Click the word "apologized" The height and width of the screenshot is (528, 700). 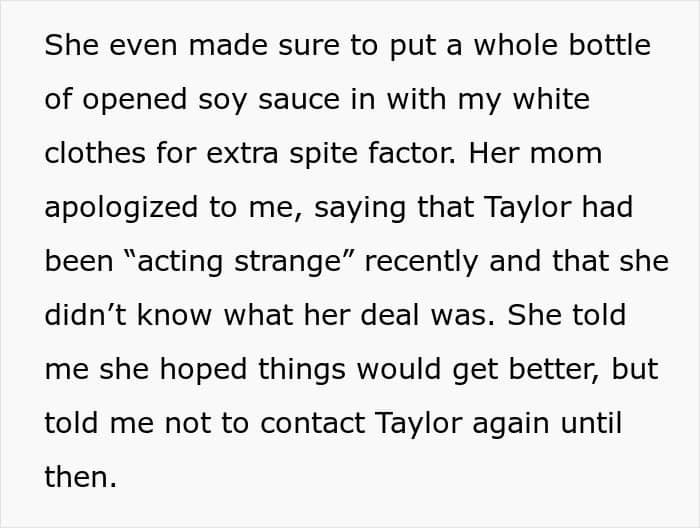click(x=121, y=208)
